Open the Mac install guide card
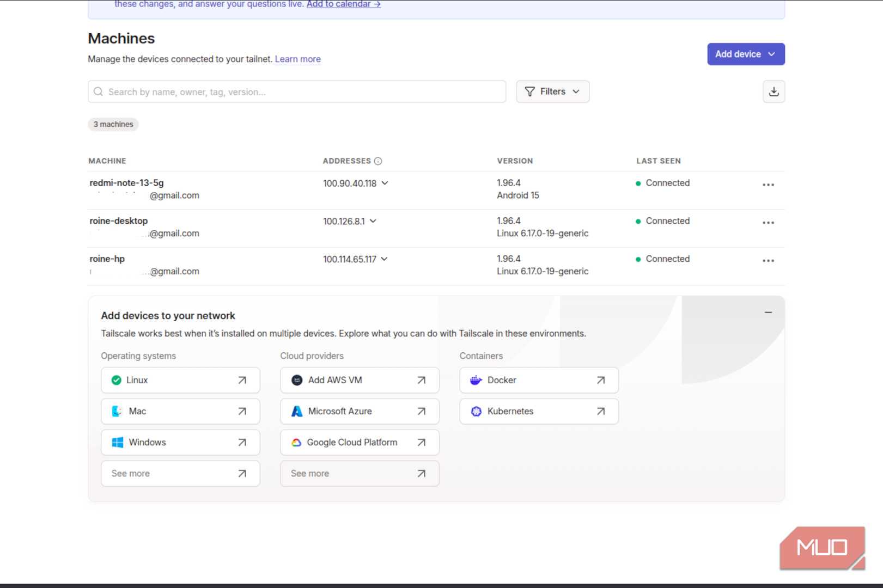 coord(180,411)
